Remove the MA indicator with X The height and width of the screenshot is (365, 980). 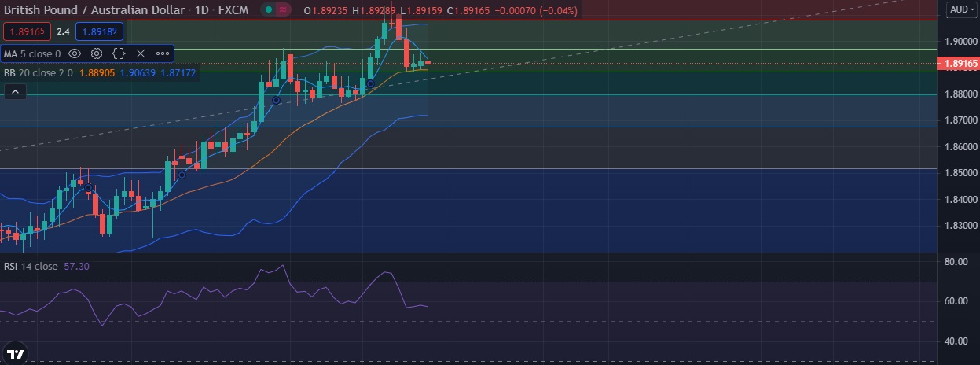point(141,53)
